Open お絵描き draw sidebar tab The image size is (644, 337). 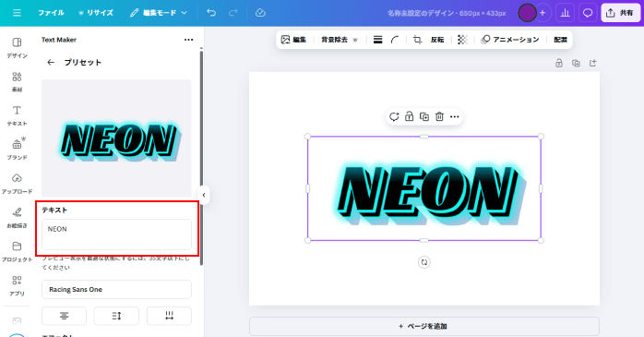17,218
